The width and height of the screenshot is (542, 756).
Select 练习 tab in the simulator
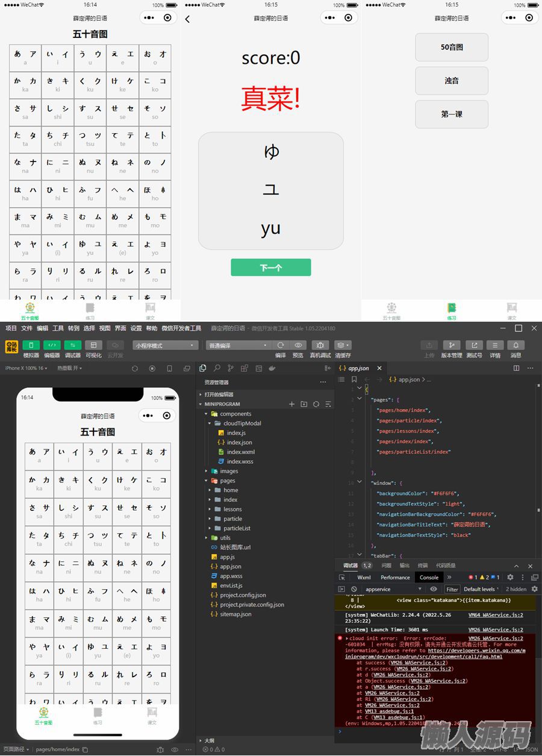pos(98,716)
